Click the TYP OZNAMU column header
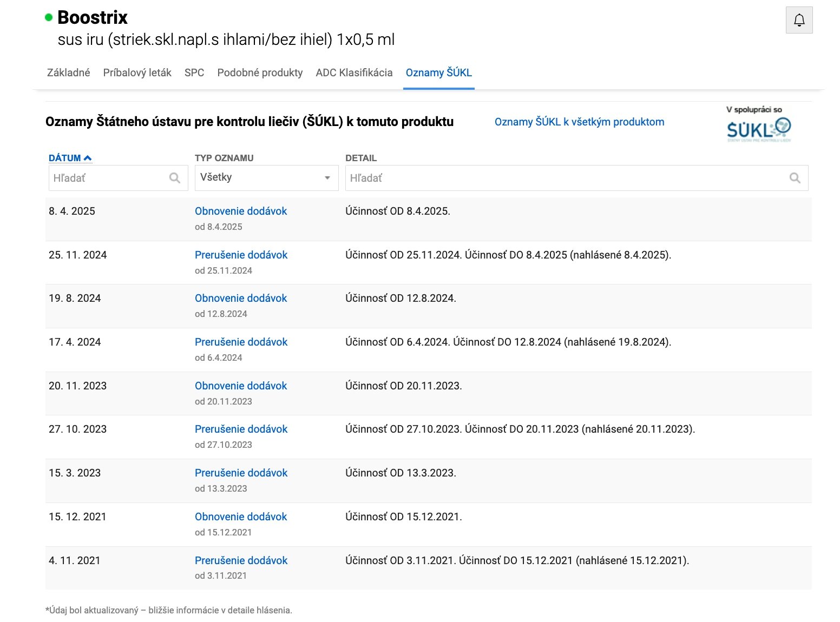The width and height of the screenshot is (840, 622). click(x=224, y=158)
